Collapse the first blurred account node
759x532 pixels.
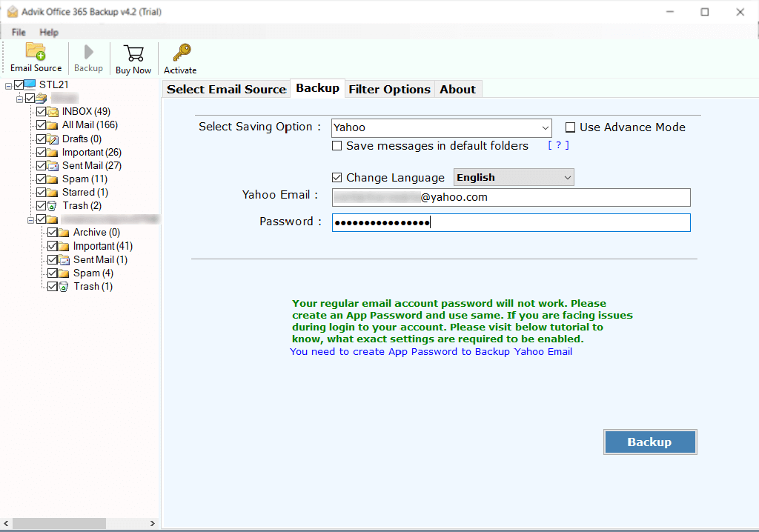coord(20,99)
